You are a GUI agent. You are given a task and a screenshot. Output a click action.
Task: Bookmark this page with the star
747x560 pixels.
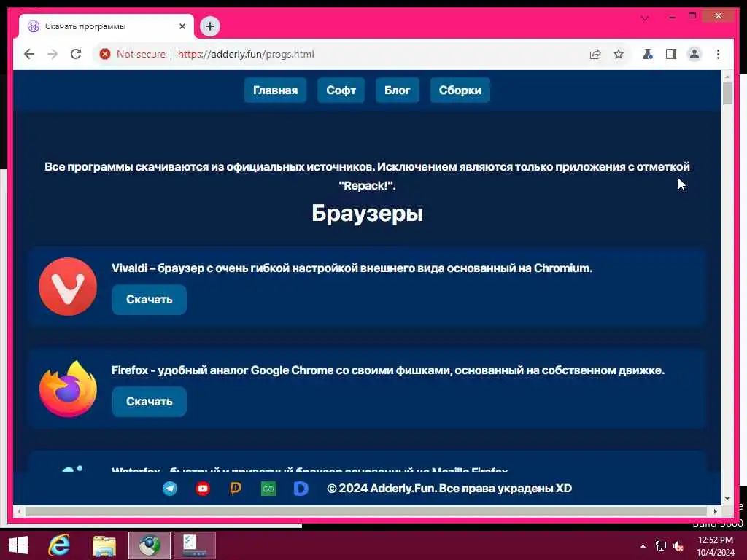(x=619, y=54)
